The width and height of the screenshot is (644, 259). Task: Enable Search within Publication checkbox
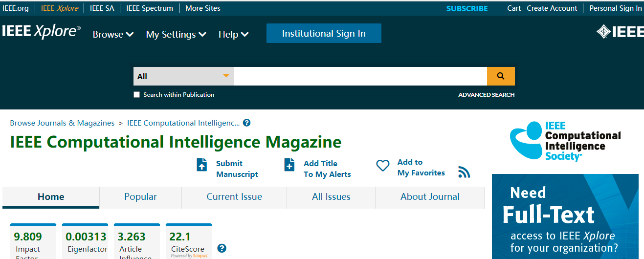tap(137, 95)
